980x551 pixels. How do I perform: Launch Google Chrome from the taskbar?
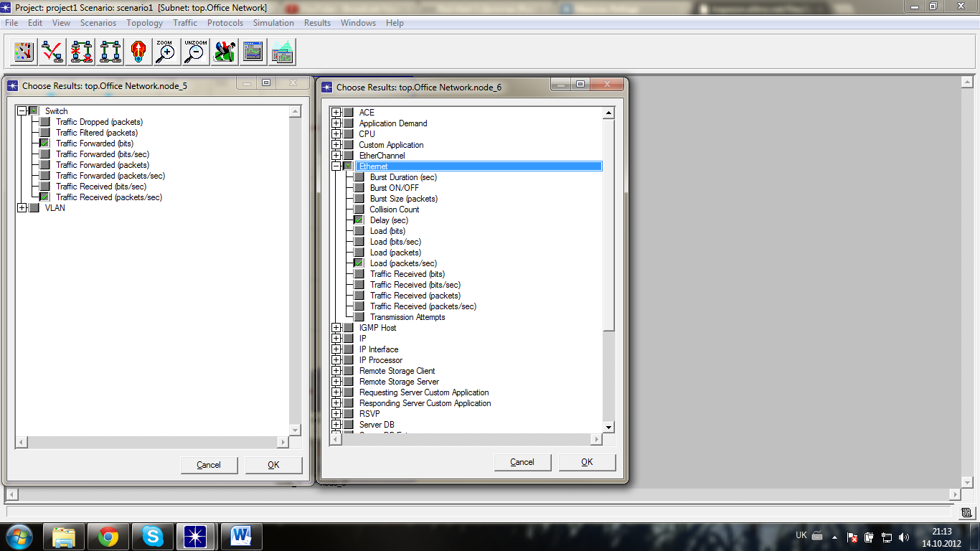point(108,536)
